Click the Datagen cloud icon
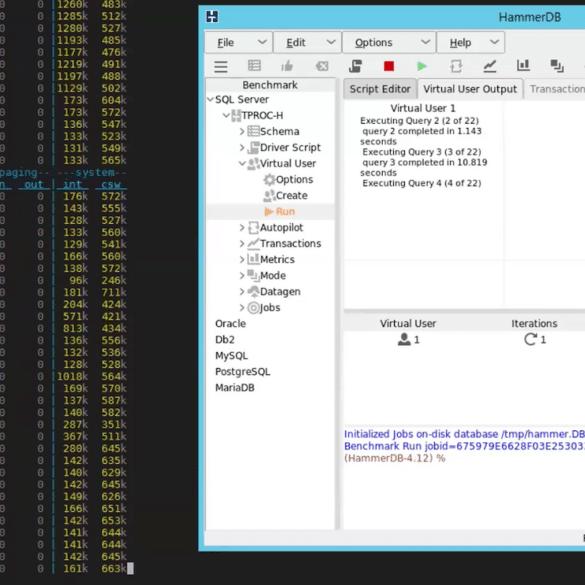The height and width of the screenshot is (585, 585). coord(254,291)
